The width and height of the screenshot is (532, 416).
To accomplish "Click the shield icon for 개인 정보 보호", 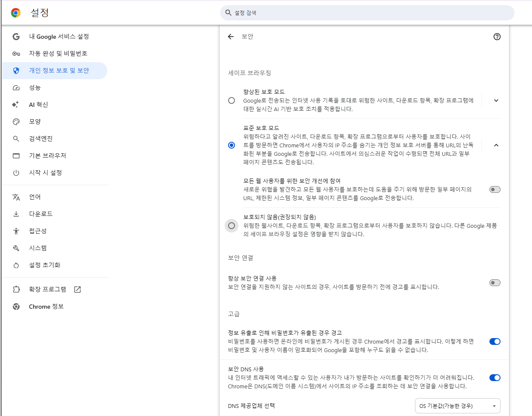I will [x=16, y=71].
